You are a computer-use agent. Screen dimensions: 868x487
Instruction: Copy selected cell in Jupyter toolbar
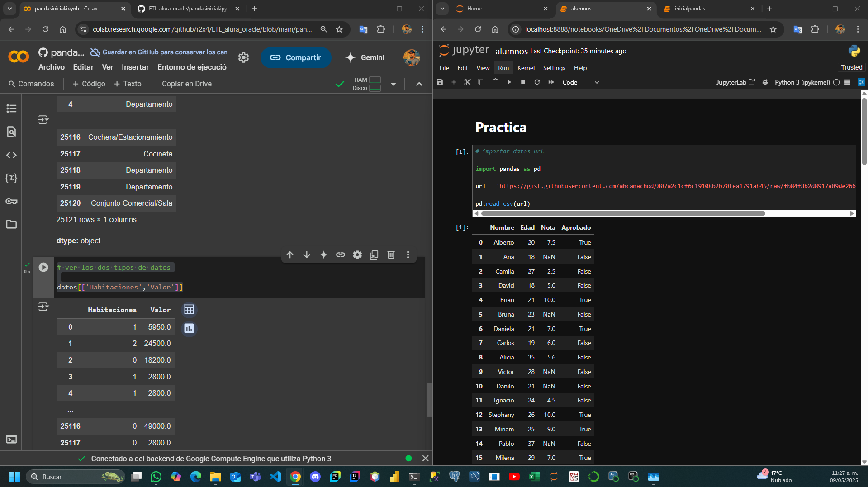[481, 82]
